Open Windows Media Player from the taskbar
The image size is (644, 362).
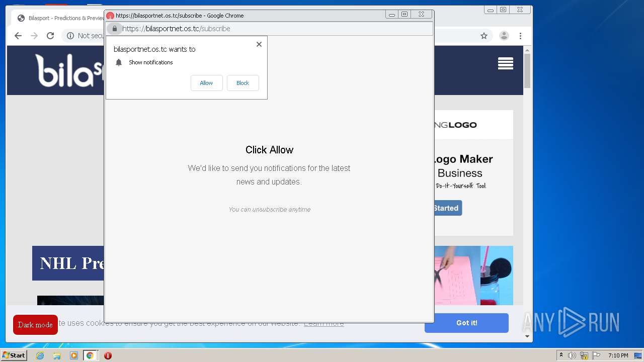(x=74, y=355)
